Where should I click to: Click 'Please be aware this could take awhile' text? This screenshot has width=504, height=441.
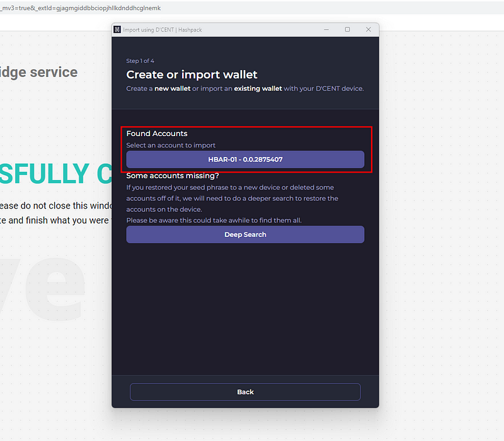click(x=214, y=220)
